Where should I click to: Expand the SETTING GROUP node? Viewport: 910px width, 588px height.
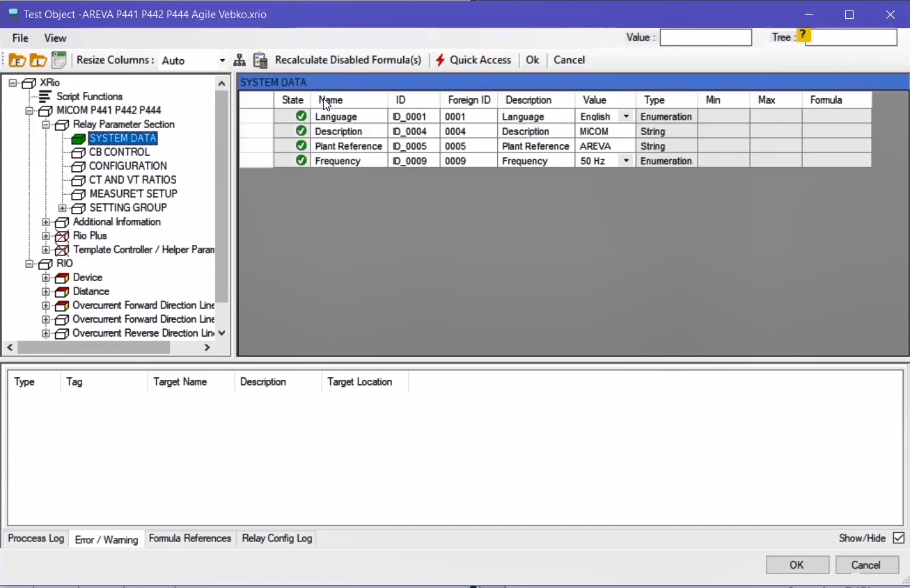[x=63, y=208]
